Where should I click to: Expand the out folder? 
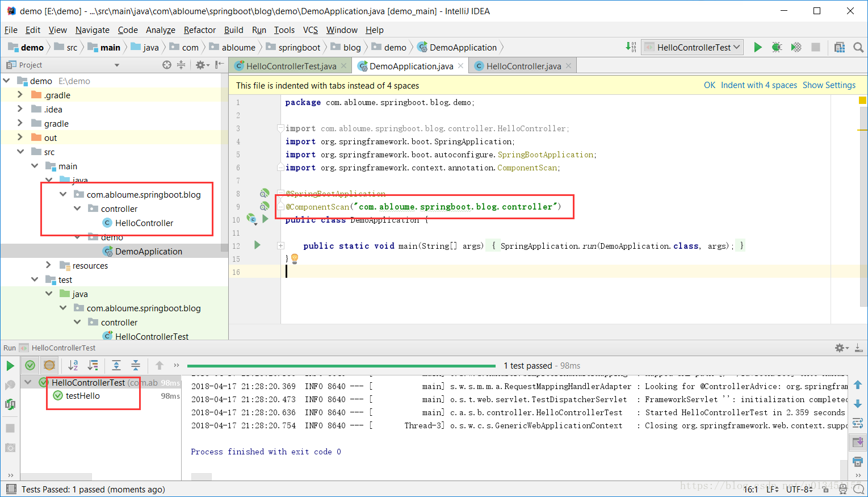(20, 137)
